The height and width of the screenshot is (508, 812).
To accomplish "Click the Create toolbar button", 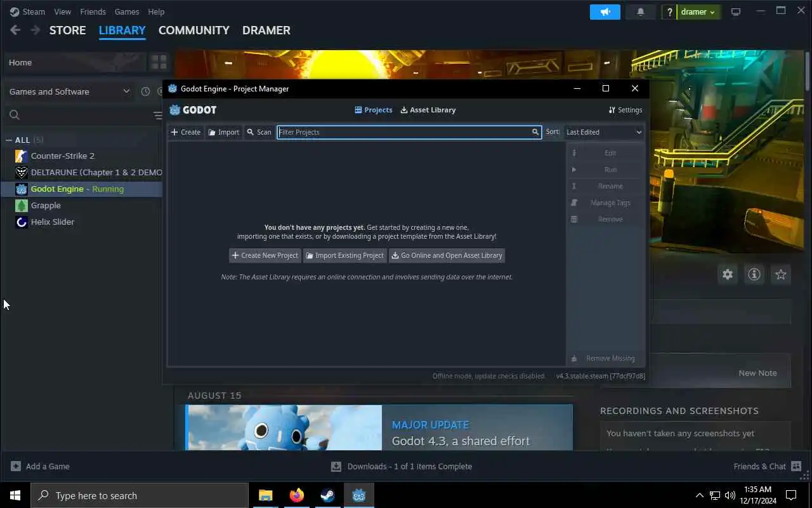I will click(x=186, y=132).
